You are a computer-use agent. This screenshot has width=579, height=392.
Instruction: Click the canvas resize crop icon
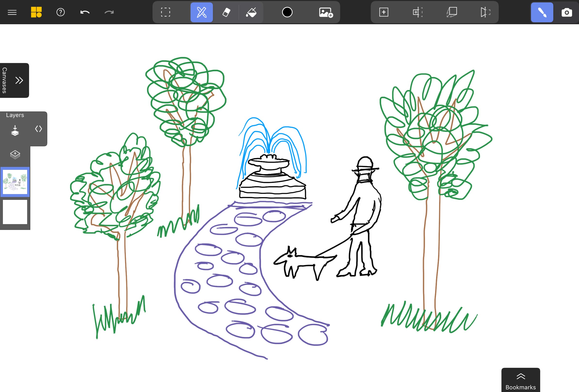[418, 12]
